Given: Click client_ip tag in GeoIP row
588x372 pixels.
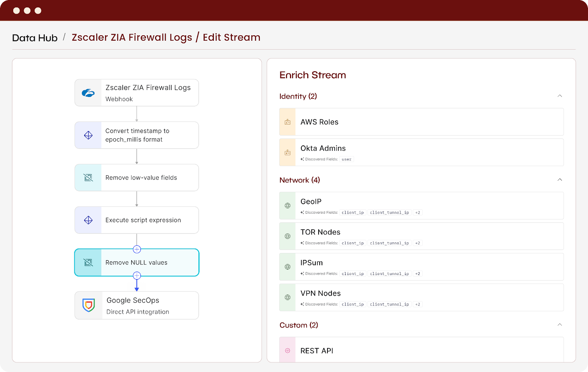Looking at the screenshot, I should (x=353, y=213).
